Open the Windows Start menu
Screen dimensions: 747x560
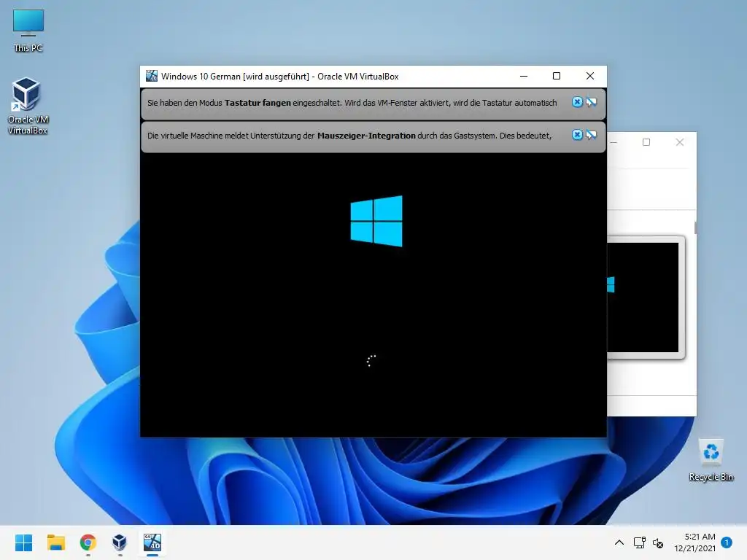click(24, 542)
